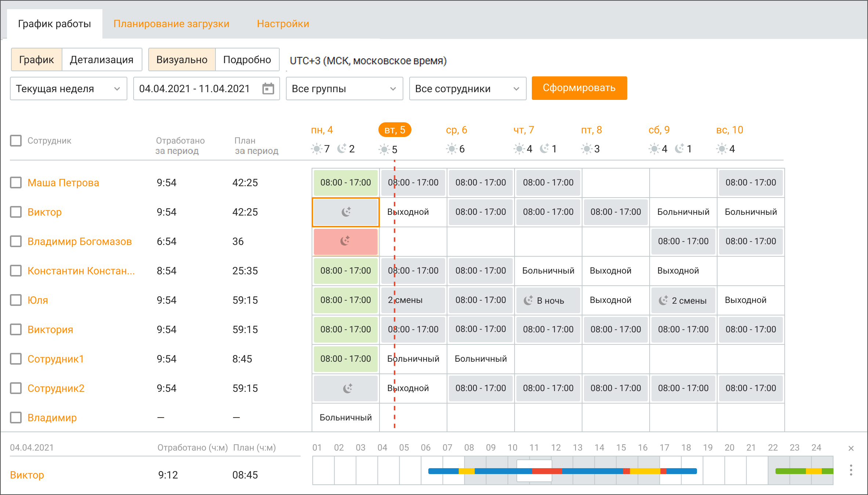Tick the select-all Сотрудник header checkbox
868x495 pixels.
pyautogui.click(x=16, y=141)
